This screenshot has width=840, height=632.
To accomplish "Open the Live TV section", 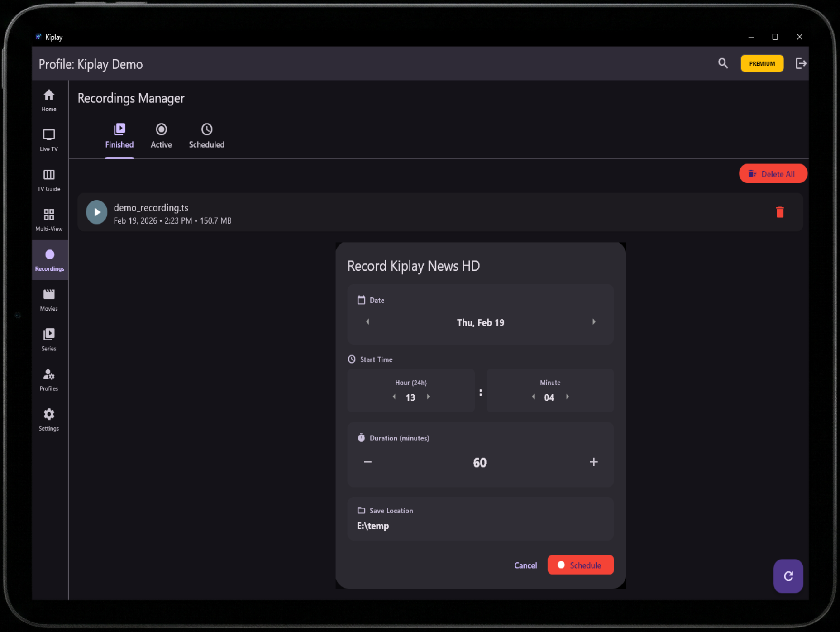I will [x=48, y=139].
